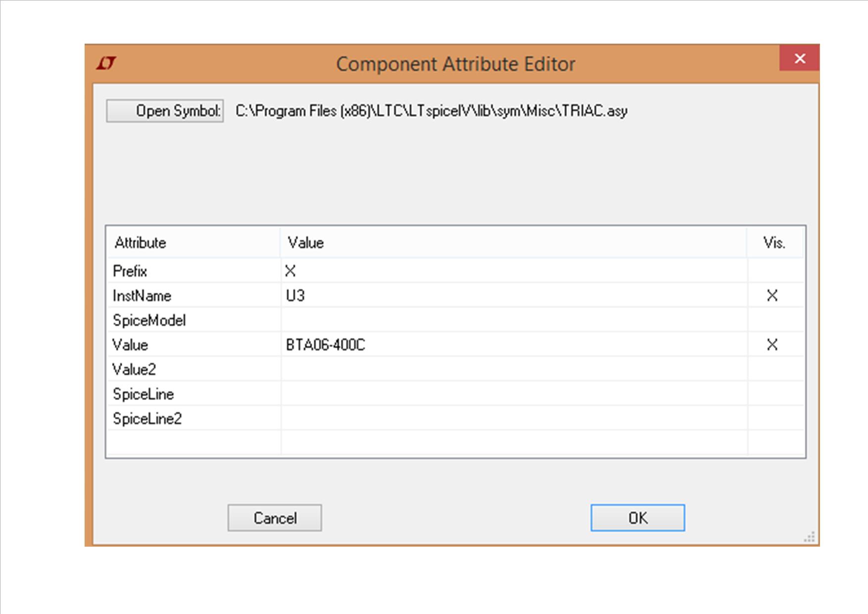Click the Vis. column header
This screenshot has height=614, width=868.
pos(774,243)
